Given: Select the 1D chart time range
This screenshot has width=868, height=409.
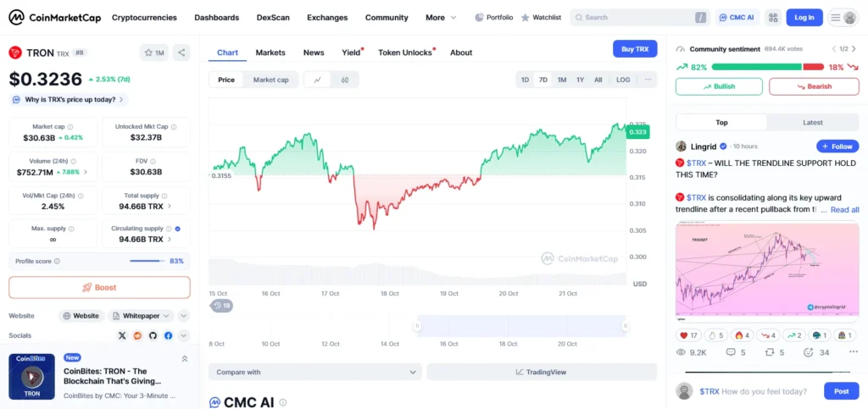Looking at the screenshot, I should tap(525, 80).
